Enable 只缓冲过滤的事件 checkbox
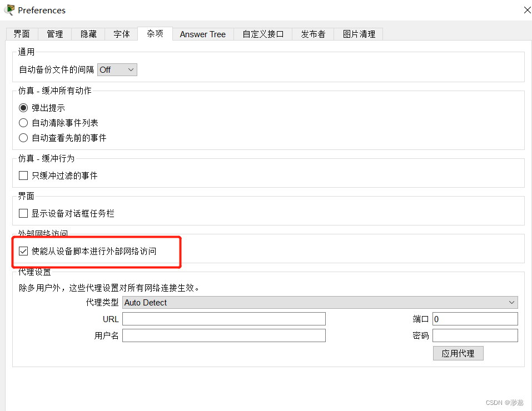Viewport: 532px width, 411px height. click(x=23, y=176)
